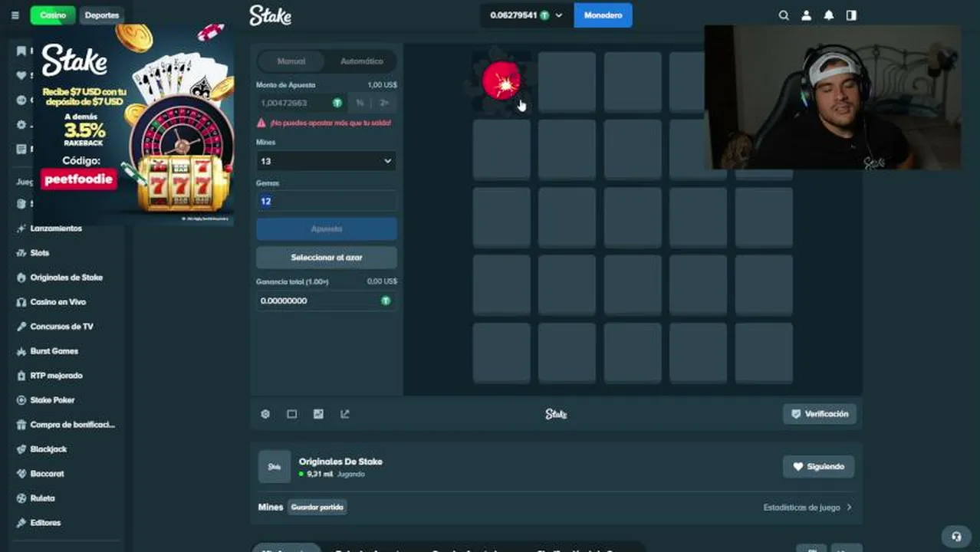Click the bottom-left tile of the mines grid
Image resolution: width=980 pixels, height=552 pixels.
tap(502, 353)
